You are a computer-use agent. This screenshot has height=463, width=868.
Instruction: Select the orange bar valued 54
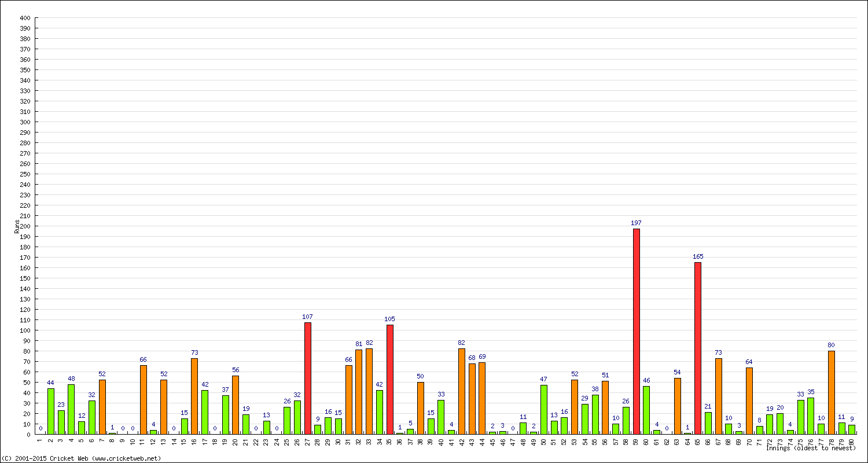point(678,406)
